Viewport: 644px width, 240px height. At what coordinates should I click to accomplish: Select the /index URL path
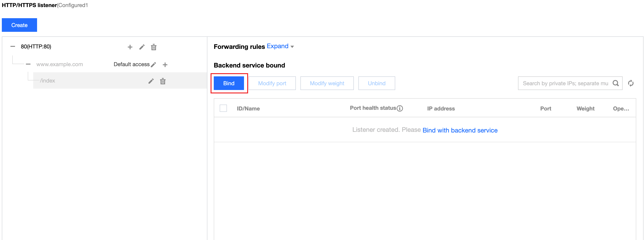(48, 81)
